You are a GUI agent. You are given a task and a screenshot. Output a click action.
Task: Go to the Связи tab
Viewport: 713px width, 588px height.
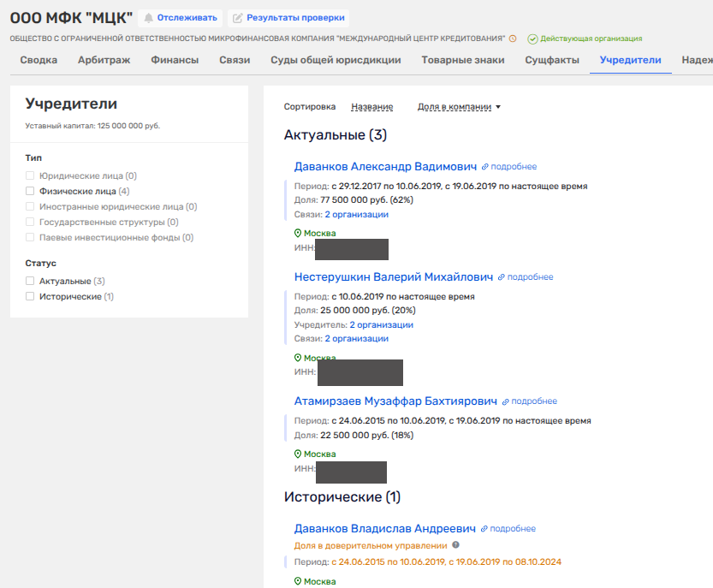[235, 60]
